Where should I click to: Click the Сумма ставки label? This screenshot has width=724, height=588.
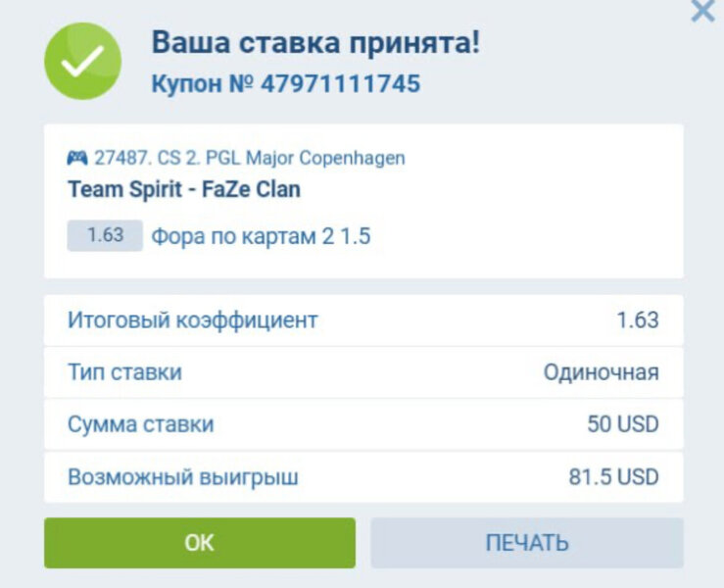(140, 425)
